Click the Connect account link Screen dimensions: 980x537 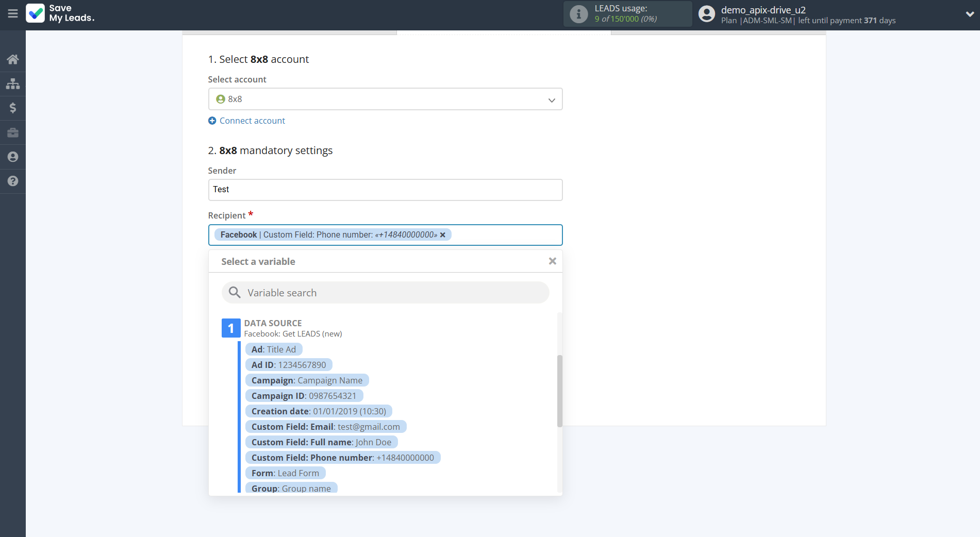point(252,121)
